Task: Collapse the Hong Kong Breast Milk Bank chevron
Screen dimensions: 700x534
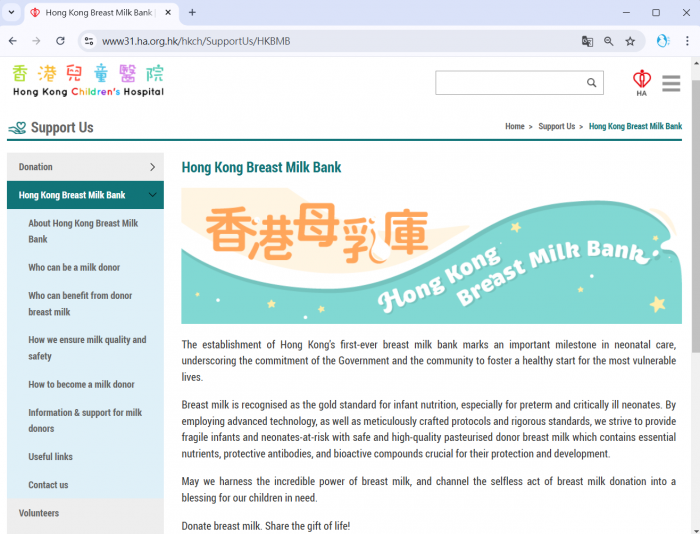Action: (153, 195)
